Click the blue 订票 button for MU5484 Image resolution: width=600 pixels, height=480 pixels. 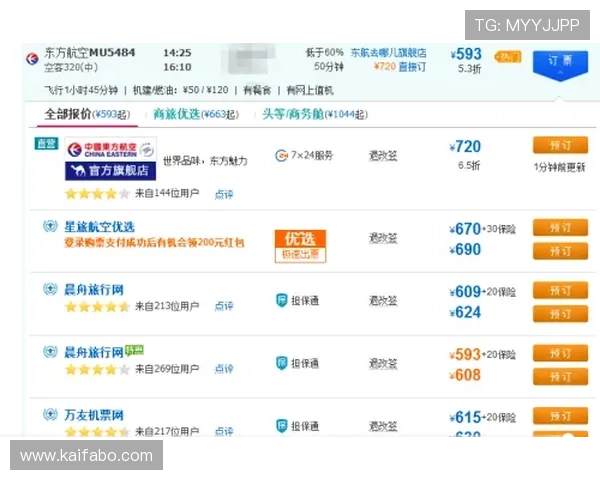click(x=560, y=64)
